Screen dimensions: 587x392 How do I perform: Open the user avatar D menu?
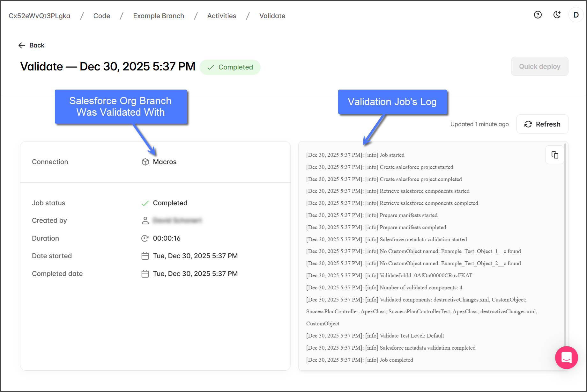coord(576,15)
